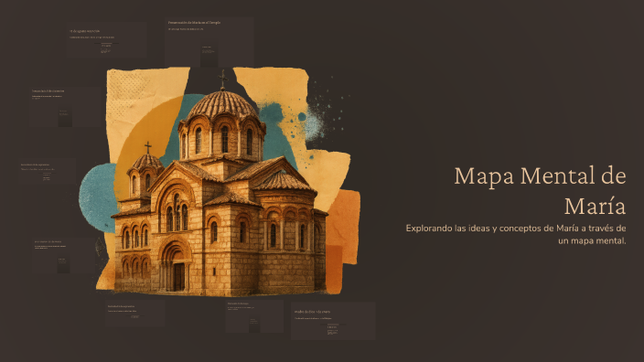Open the 'Presentación de María en el Templo' frame
Viewport: 644px width, 362px height.
209,43
